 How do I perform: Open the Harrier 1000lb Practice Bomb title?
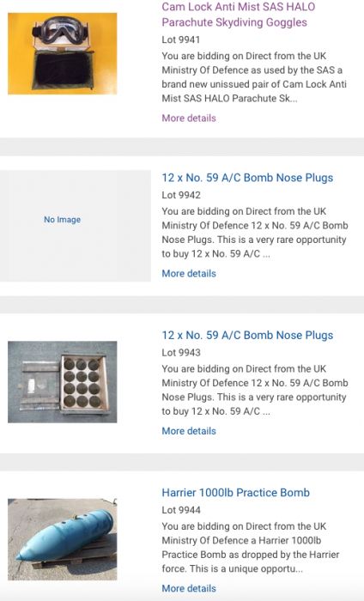coord(235,493)
